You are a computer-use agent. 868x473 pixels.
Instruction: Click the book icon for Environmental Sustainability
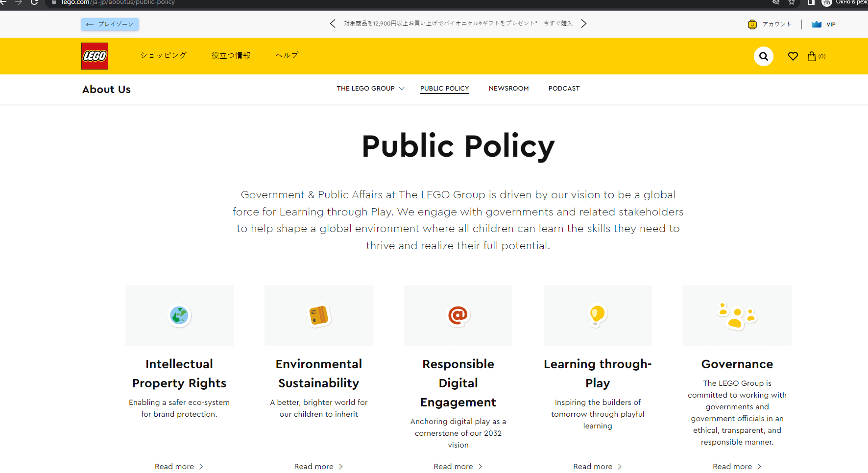pos(319,315)
